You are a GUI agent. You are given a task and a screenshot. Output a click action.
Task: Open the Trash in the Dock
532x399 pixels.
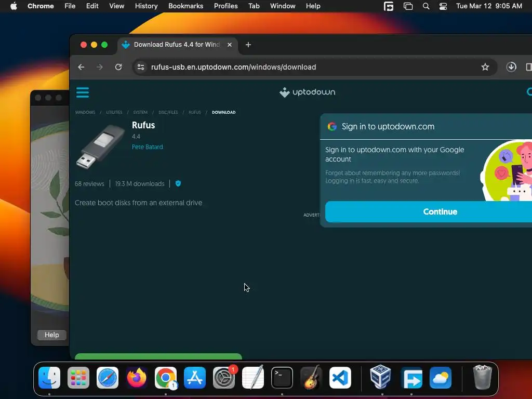482,377
